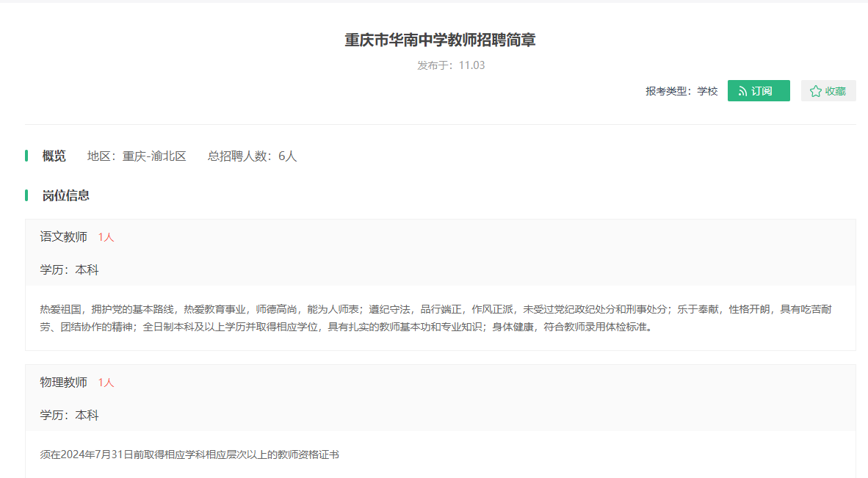Select the title 重庆市华南中学教师招聘简章
This screenshot has width=868, height=478.
click(440, 40)
